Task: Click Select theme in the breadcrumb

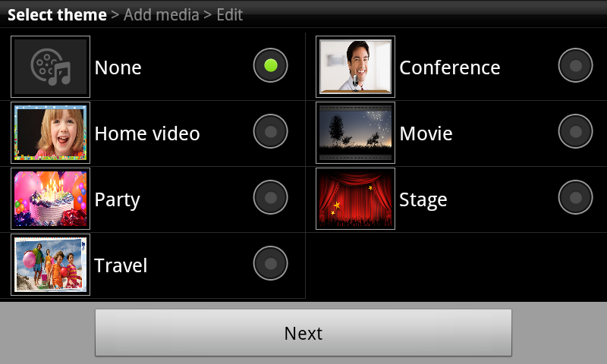Action: (x=57, y=14)
